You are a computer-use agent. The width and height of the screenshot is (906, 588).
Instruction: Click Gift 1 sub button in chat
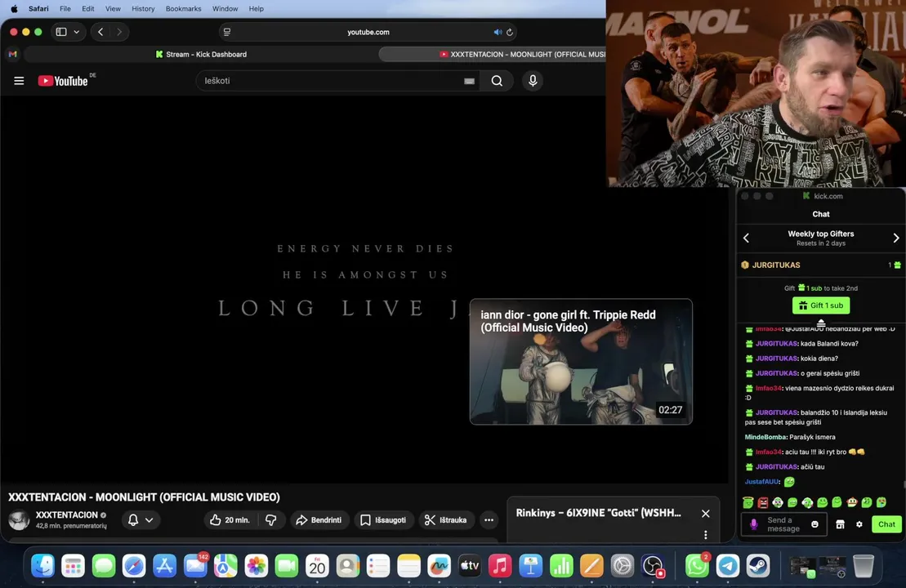(821, 305)
